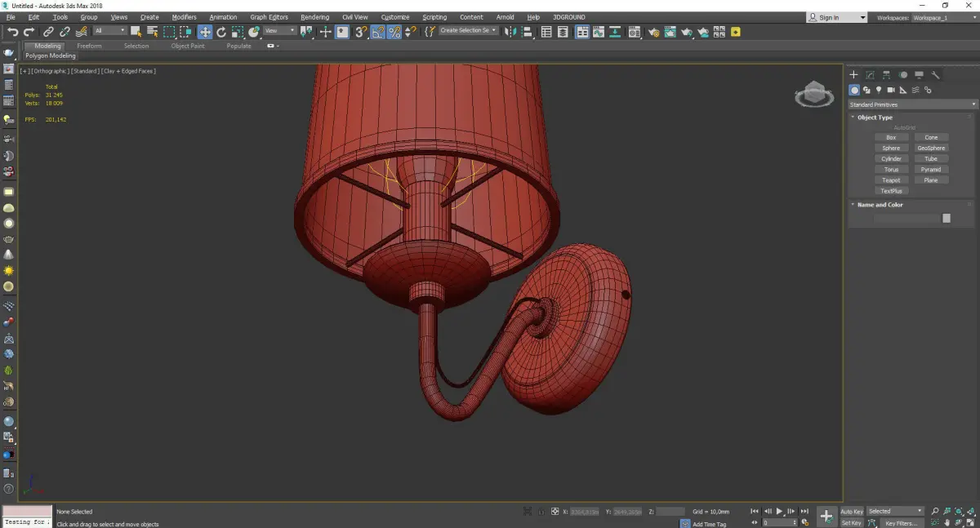Screen dimensions: 980x528
Task: Open the Sign In dropdown
Action: tap(837, 17)
